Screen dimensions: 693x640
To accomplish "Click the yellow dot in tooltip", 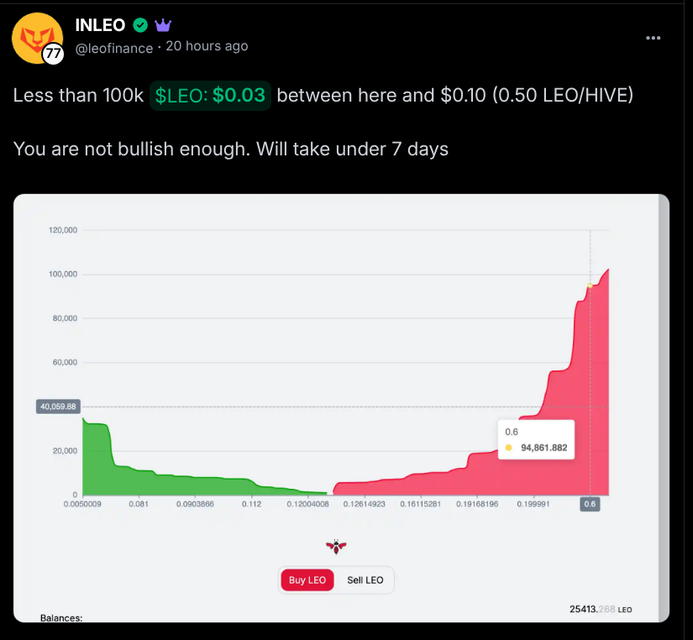I will [509, 447].
